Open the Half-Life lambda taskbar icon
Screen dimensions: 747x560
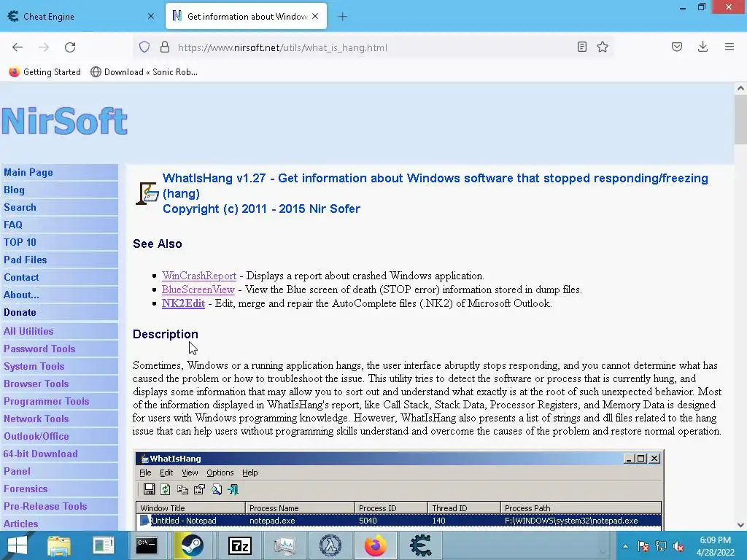[x=330, y=545]
